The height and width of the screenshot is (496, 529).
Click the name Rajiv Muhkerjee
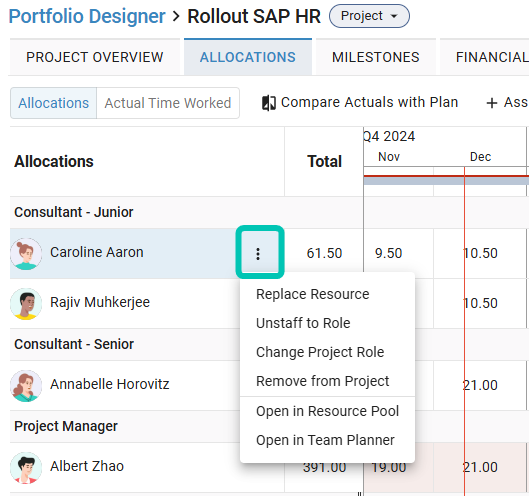100,302
